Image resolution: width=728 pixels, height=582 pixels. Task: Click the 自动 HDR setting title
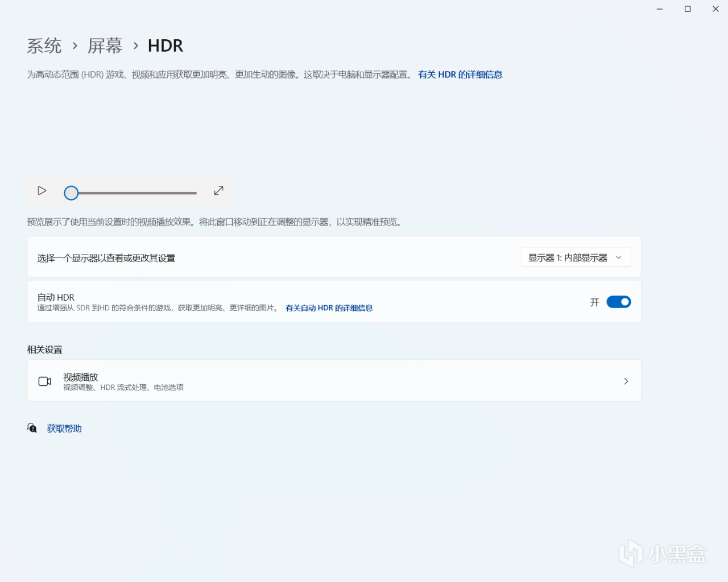pyautogui.click(x=56, y=297)
